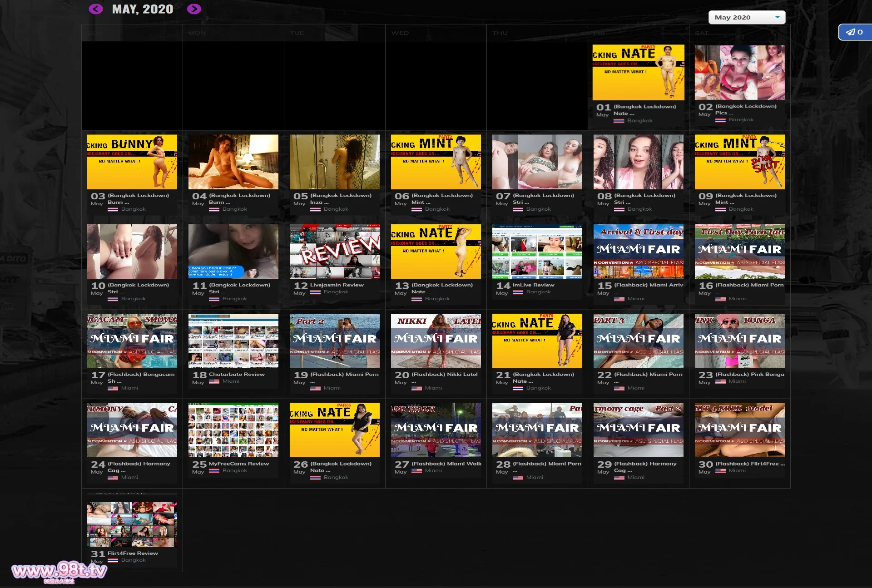Click the Bangkok location on May 03
The image size is (872, 588).
pos(133,209)
